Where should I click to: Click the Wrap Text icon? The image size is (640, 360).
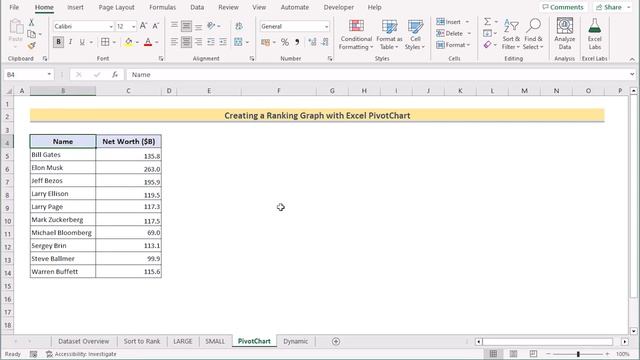tap(239, 26)
